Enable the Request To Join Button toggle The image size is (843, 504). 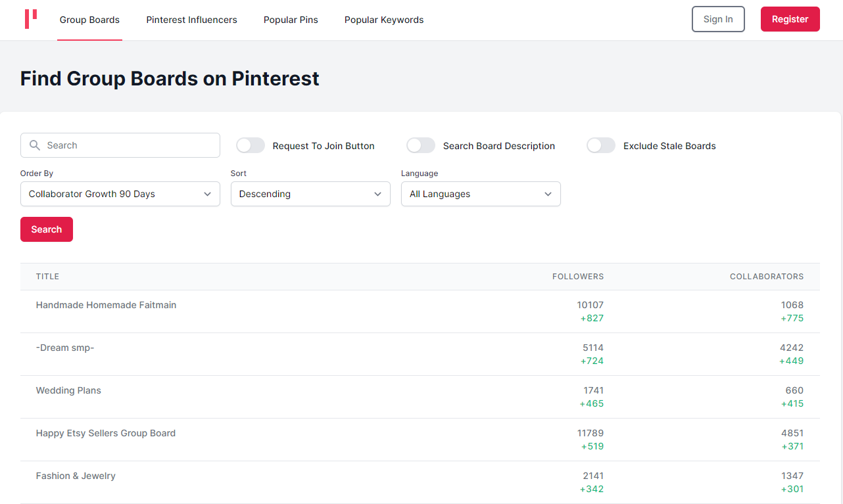point(251,145)
